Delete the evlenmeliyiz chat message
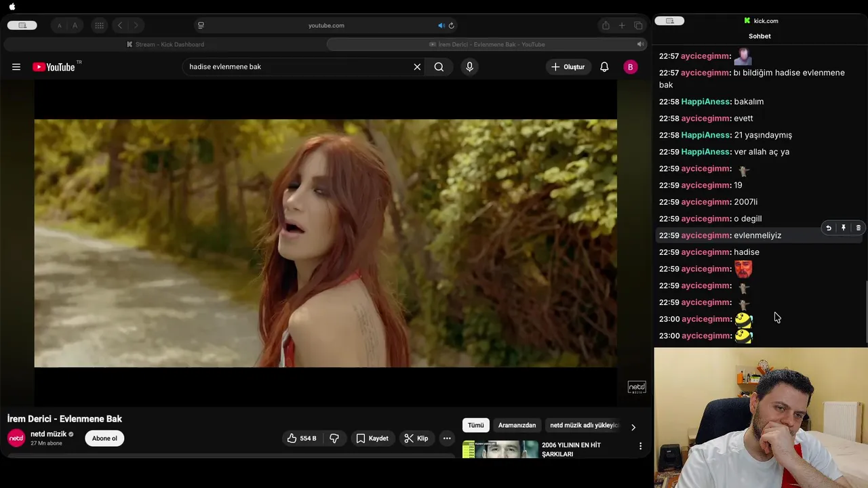 858,228
